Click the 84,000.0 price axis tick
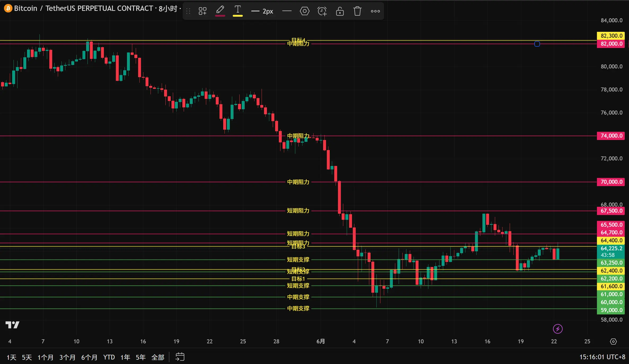Image resolution: width=629 pixels, height=364 pixels. click(x=612, y=20)
